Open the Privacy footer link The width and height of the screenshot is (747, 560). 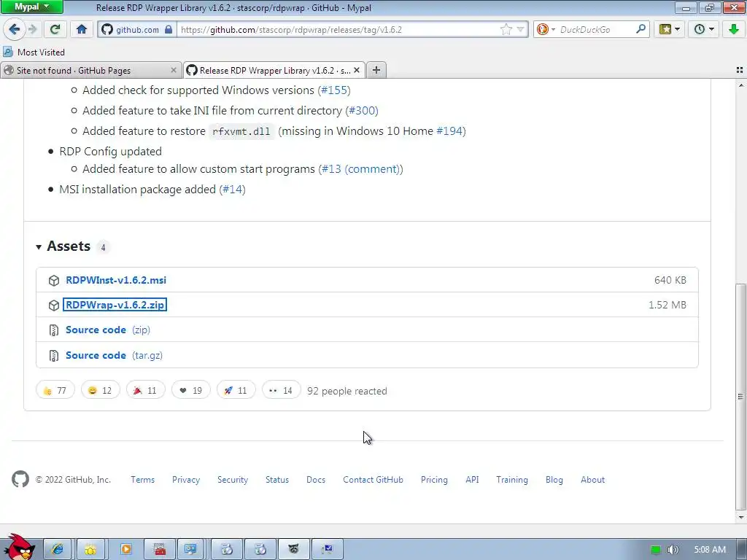tap(186, 480)
